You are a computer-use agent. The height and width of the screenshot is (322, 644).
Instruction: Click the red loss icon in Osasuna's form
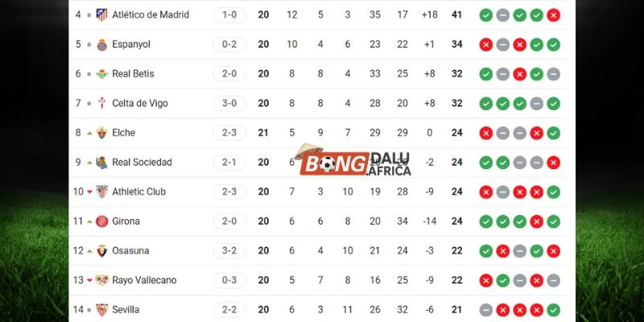pyautogui.click(x=502, y=250)
